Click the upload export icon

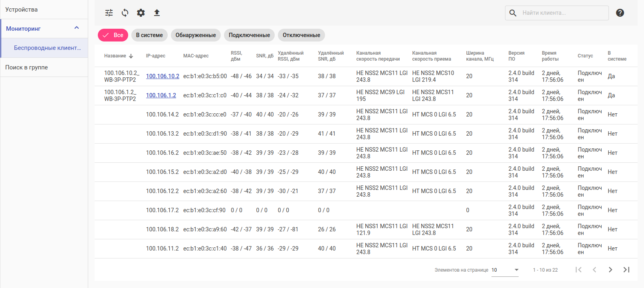pyautogui.click(x=157, y=13)
